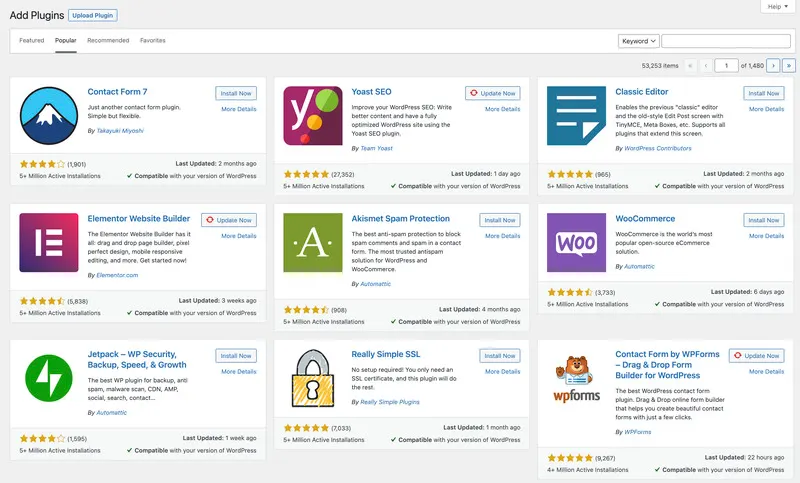Click the Akismet plugin logo
Viewport: 800px width, 483px height.
313,242
